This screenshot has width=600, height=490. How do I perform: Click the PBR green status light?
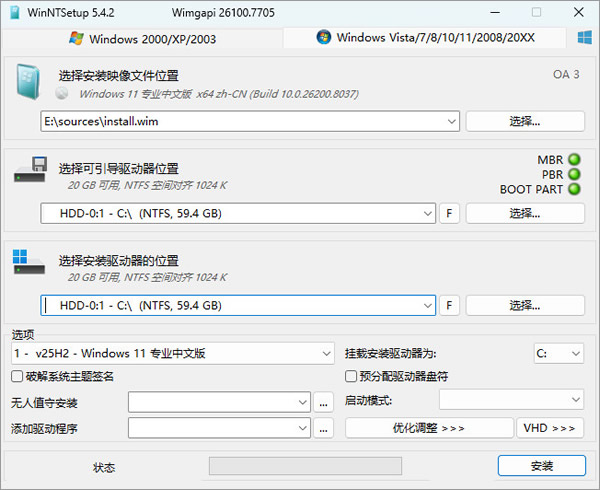[x=574, y=174]
